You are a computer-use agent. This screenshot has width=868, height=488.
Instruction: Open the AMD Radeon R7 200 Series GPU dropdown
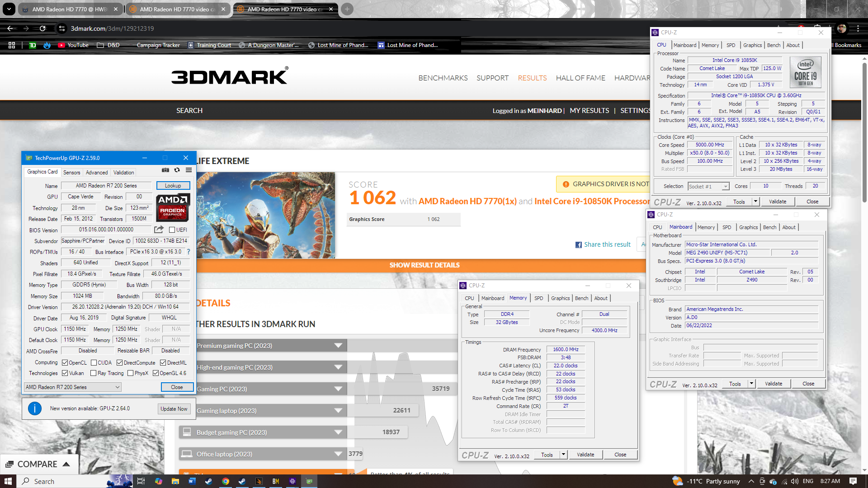coord(73,387)
